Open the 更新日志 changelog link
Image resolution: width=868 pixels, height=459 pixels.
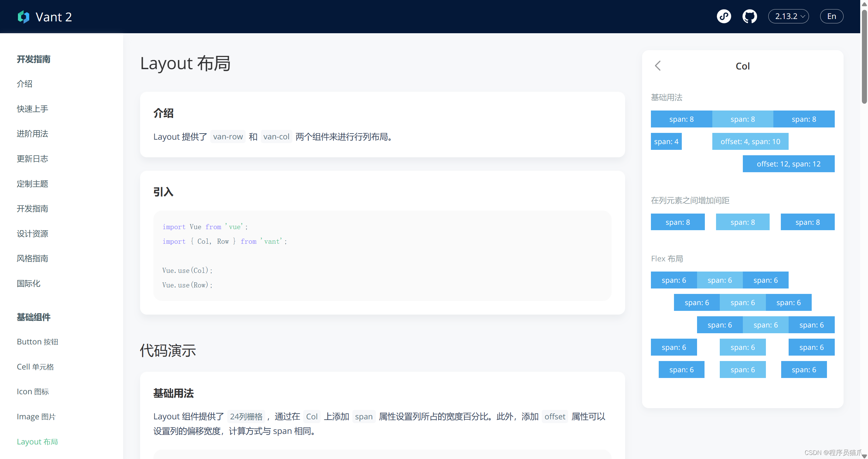[x=32, y=159]
